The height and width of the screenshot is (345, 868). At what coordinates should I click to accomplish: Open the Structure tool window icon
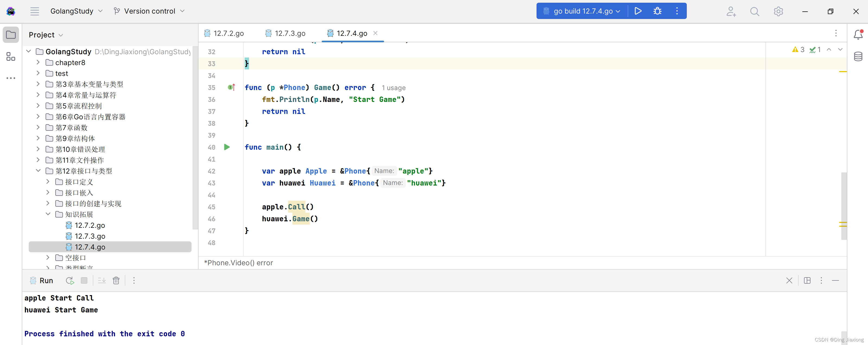(x=11, y=56)
